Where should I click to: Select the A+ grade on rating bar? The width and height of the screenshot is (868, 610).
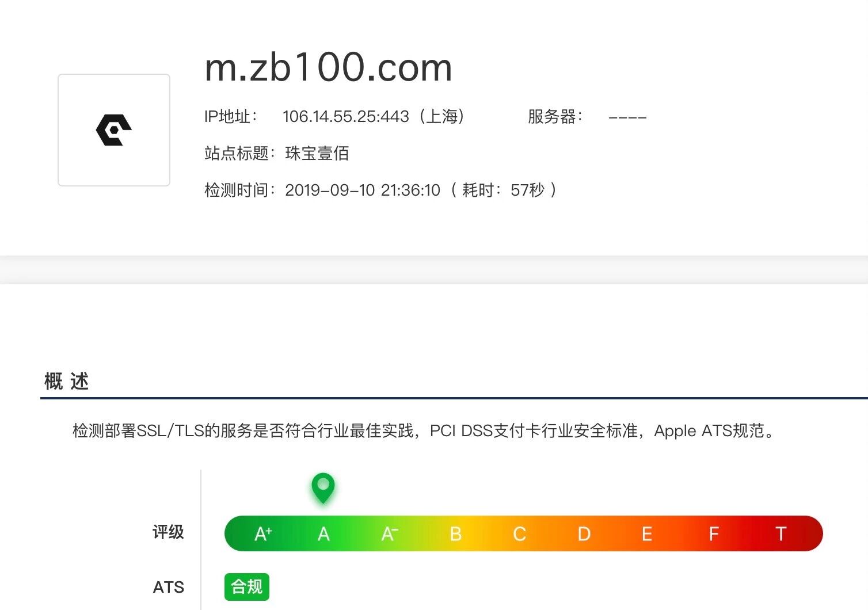(x=264, y=534)
